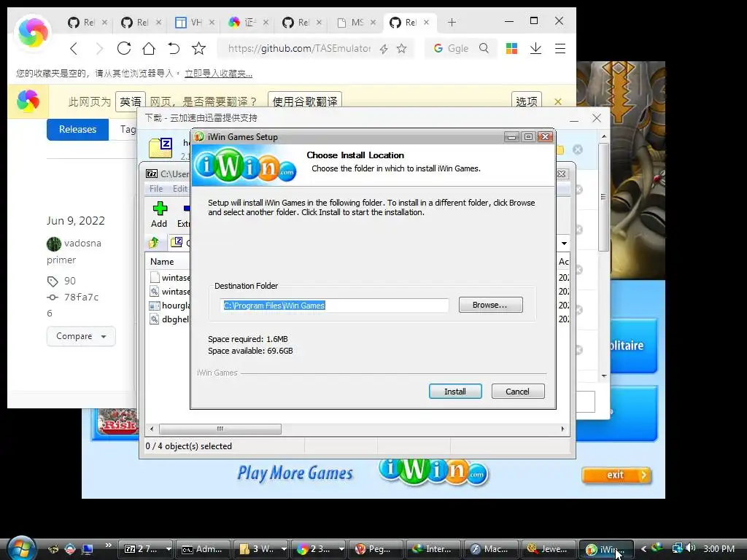Viewport: 747px width, 560px height.
Task: Click the 7-Zip horizontal scrollbar thumb
Action: (220, 429)
